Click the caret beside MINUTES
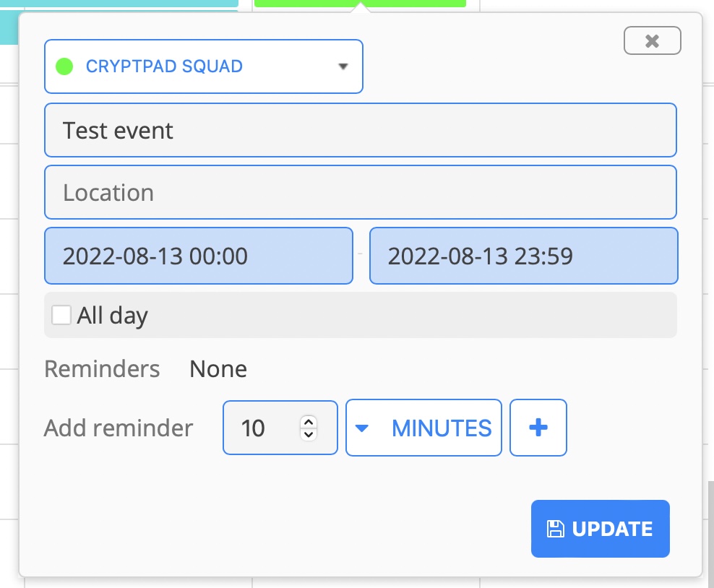The width and height of the screenshot is (714, 588). click(x=363, y=428)
